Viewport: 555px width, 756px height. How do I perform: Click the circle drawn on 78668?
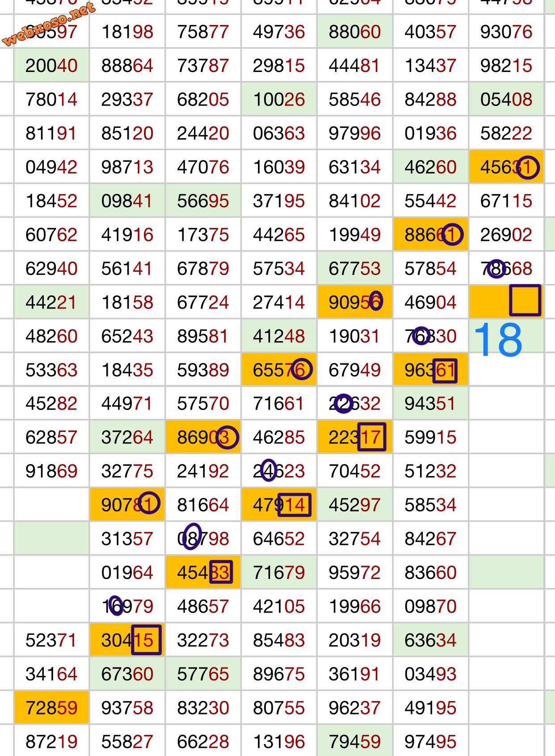pos(496,269)
